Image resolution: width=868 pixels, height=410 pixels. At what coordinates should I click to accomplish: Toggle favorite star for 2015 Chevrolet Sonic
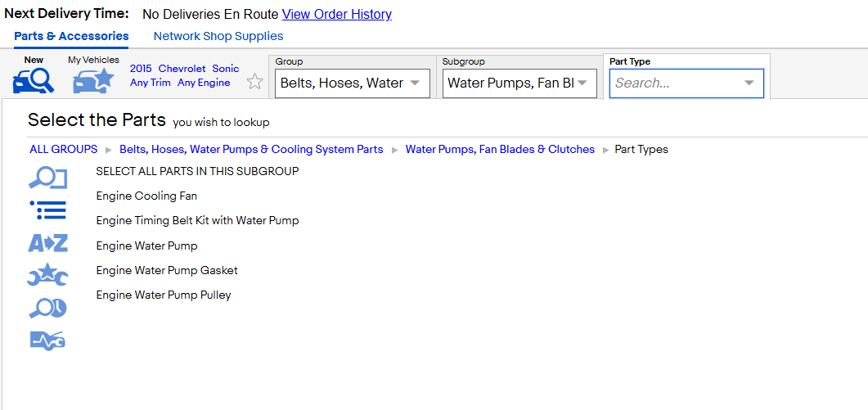[254, 82]
